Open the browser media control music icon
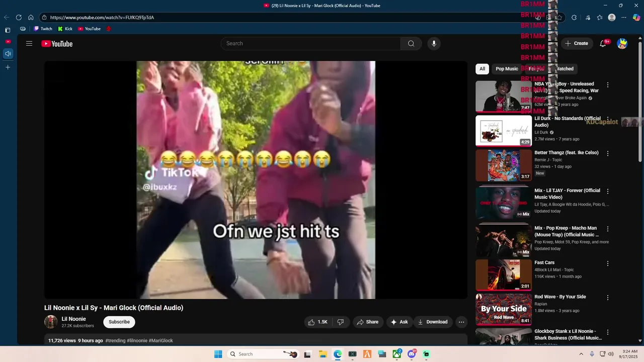Screen dimensions: 644x362 click(x=588, y=18)
